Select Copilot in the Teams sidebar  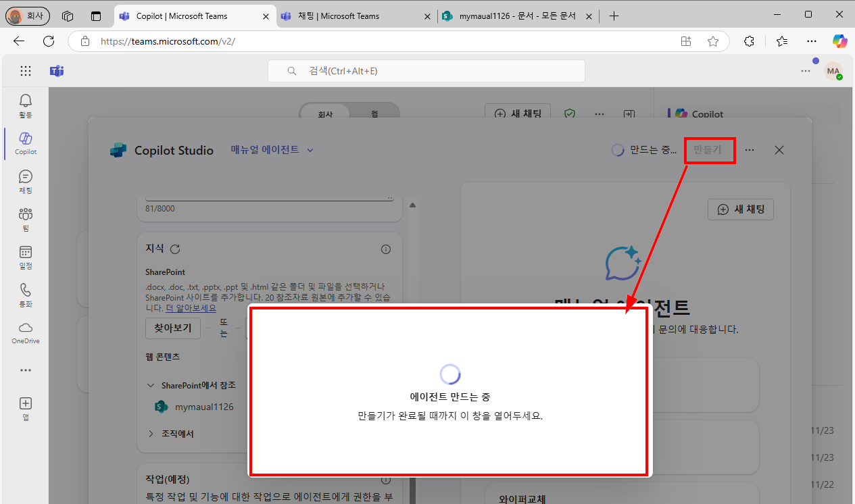(x=26, y=143)
